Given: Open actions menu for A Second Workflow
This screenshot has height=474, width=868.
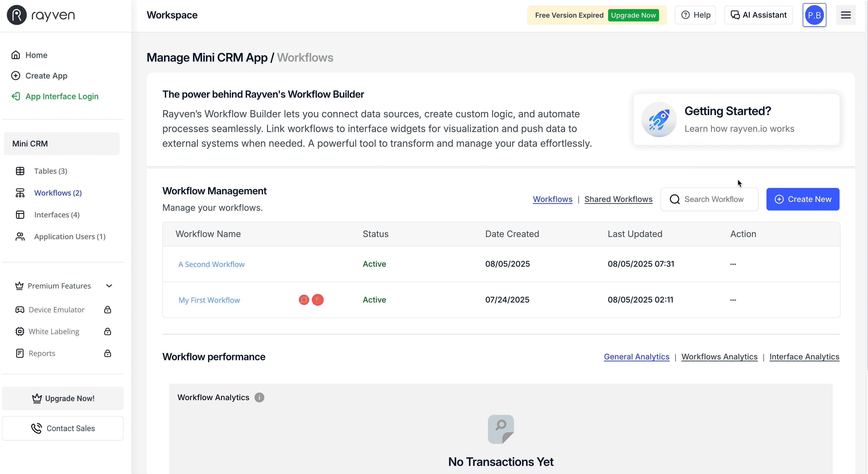Looking at the screenshot, I should 733,264.
